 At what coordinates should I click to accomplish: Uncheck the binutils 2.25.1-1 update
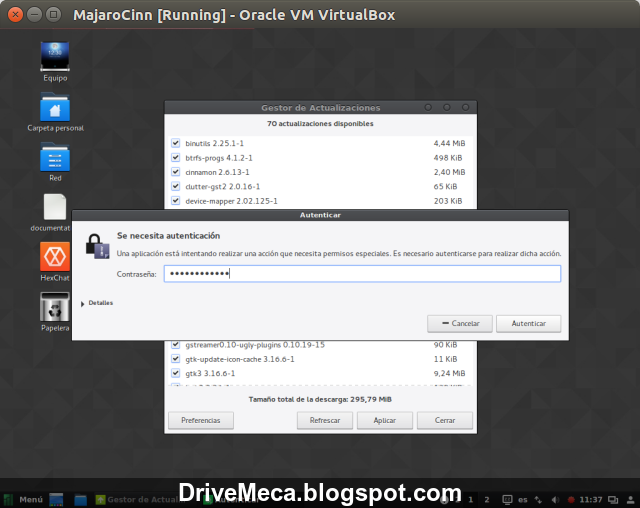tap(176, 143)
